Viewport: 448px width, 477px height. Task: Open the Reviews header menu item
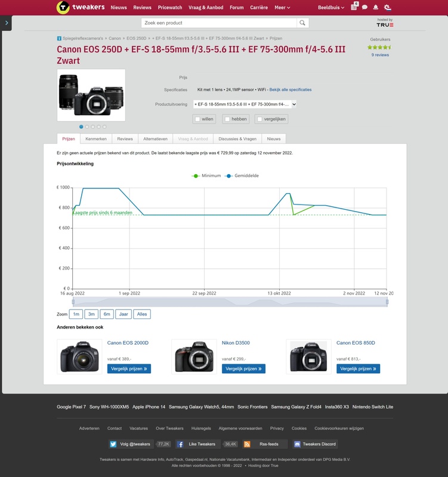pyautogui.click(x=142, y=7)
